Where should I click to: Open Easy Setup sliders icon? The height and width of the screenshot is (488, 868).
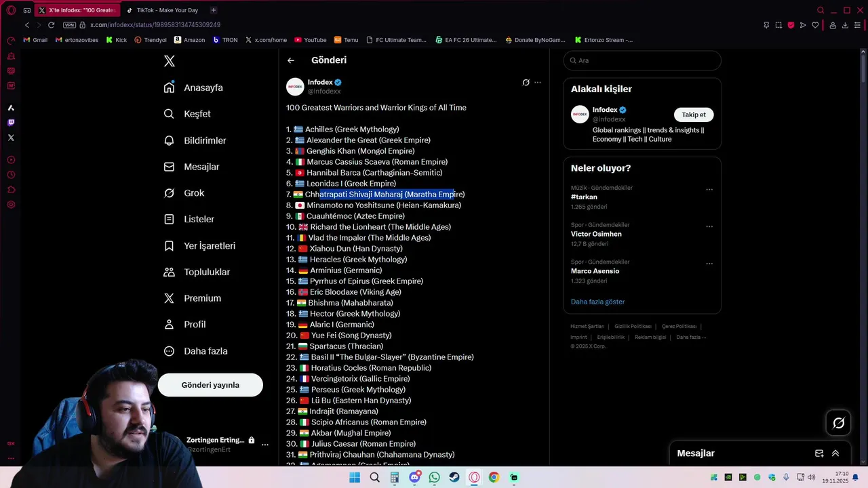coord(858,25)
